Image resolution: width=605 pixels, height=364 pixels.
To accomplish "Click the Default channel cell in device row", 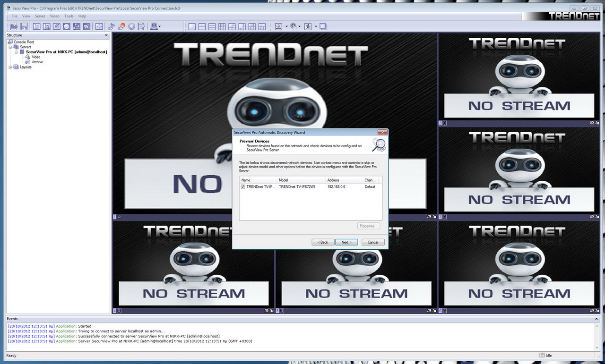I will pyautogui.click(x=370, y=187).
